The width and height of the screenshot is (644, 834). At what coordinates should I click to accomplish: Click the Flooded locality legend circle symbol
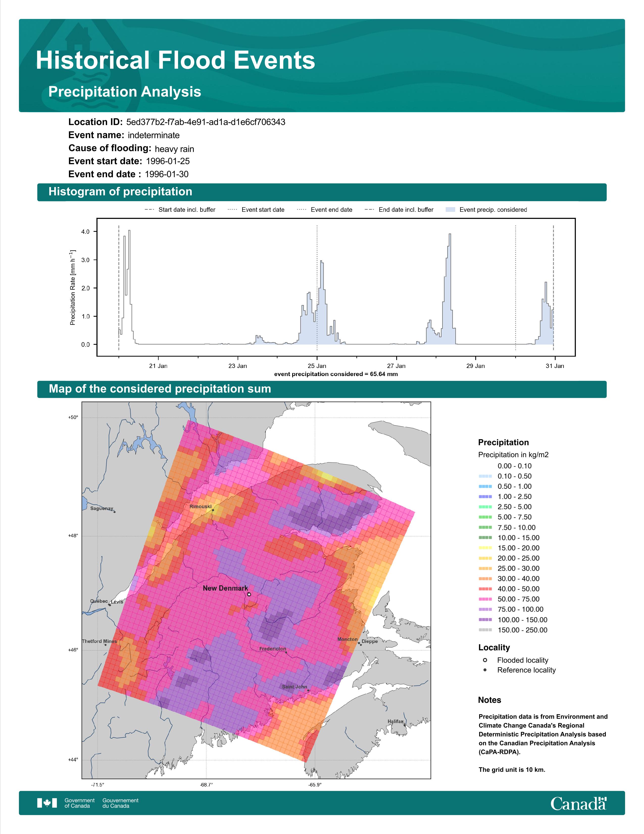pyautogui.click(x=485, y=660)
